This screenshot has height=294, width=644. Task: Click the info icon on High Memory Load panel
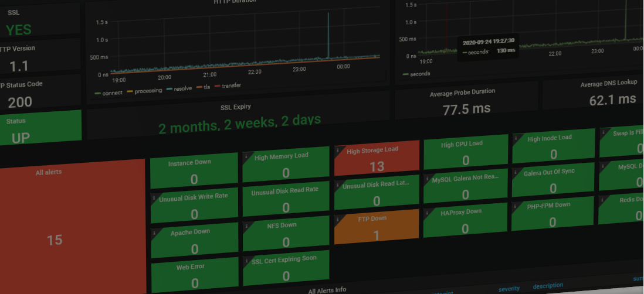(246, 156)
